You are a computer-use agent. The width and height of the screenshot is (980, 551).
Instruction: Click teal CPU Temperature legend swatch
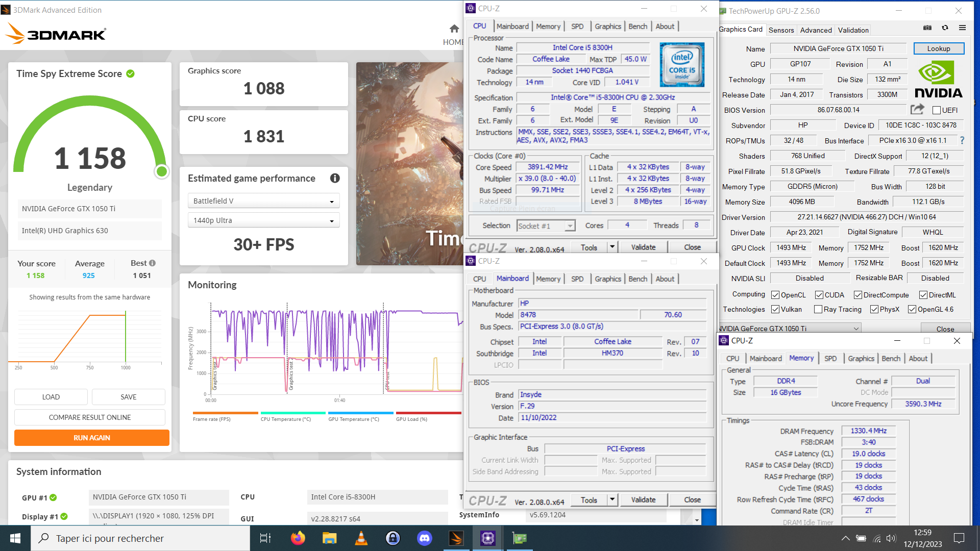point(293,413)
